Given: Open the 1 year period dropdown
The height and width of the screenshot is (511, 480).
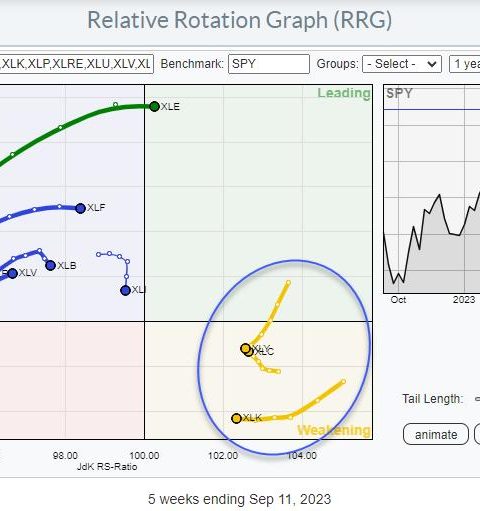Looking at the screenshot, I should [x=465, y=64].
